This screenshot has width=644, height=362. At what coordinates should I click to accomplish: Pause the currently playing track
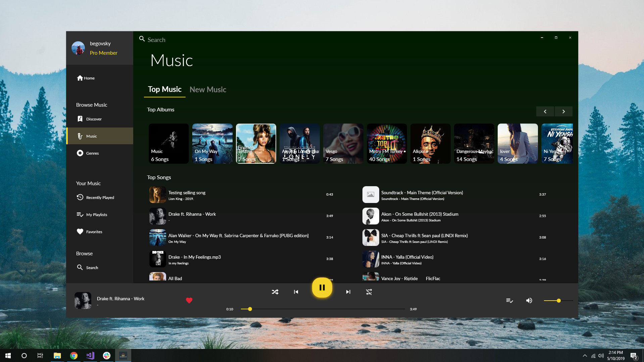(322, 287)
